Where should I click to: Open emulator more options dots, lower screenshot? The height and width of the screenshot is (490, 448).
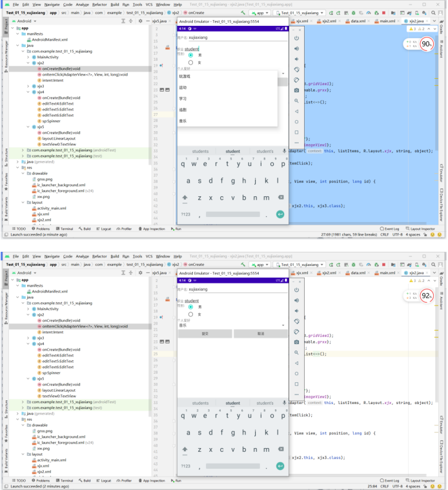coord(296,394)
